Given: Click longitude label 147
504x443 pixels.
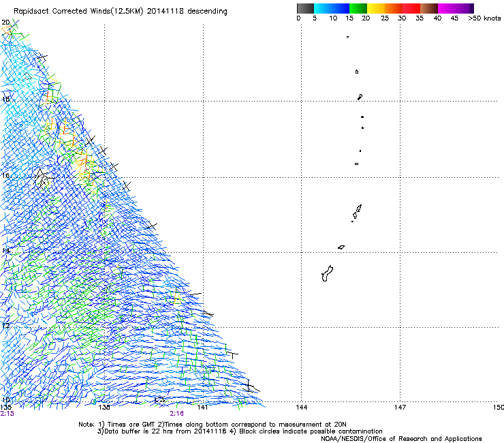Looking at the screenshot, I should pyautogui.click(x=400, y=408).
